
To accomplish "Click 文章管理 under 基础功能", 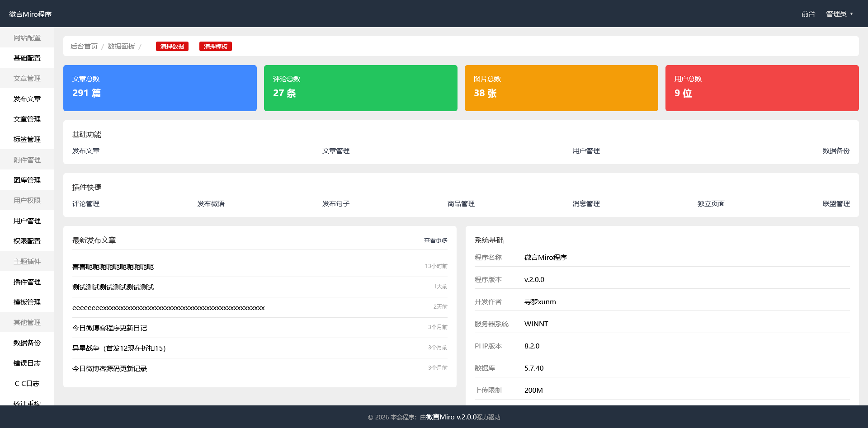I will coord(336,151).
